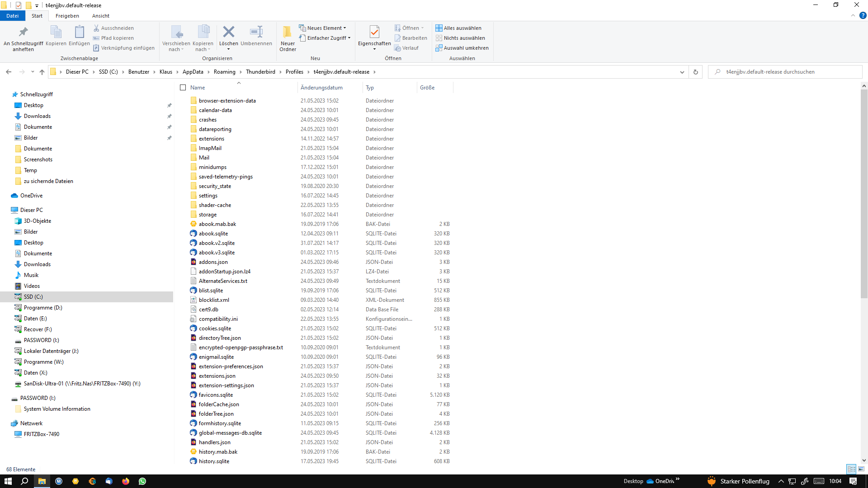Switch to large icons view toggle

coord(861,469)
